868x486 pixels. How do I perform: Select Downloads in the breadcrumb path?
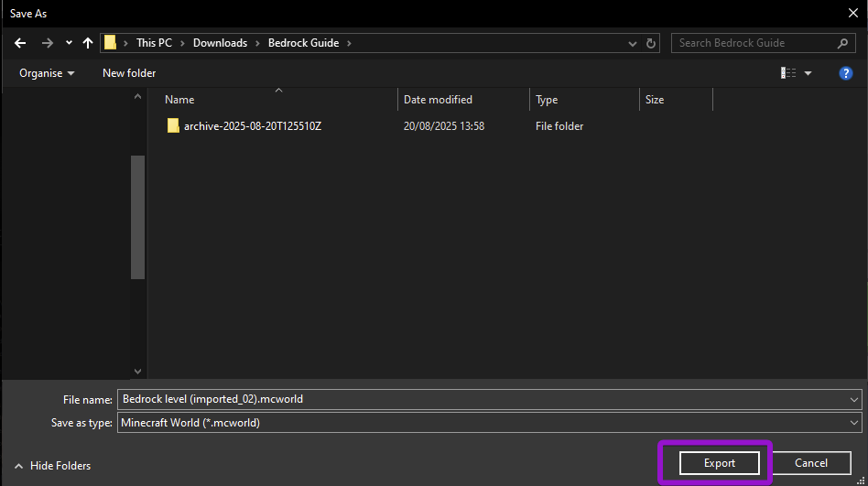coord(220,43)
